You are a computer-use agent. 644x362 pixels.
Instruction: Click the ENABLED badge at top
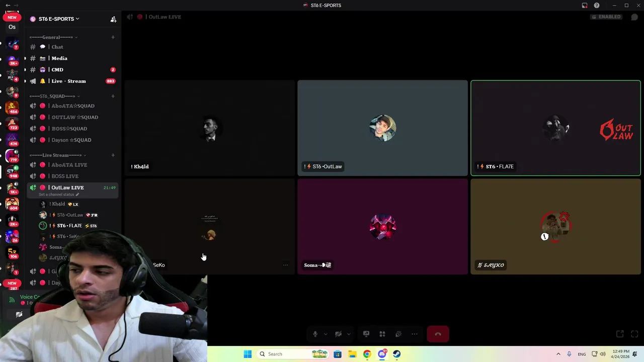point(606,17)
